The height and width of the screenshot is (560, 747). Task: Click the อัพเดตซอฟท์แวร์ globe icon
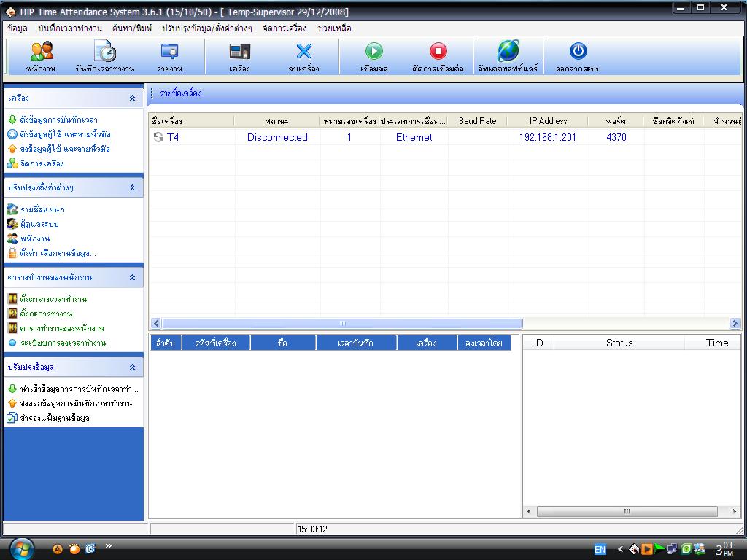(508, 51)
